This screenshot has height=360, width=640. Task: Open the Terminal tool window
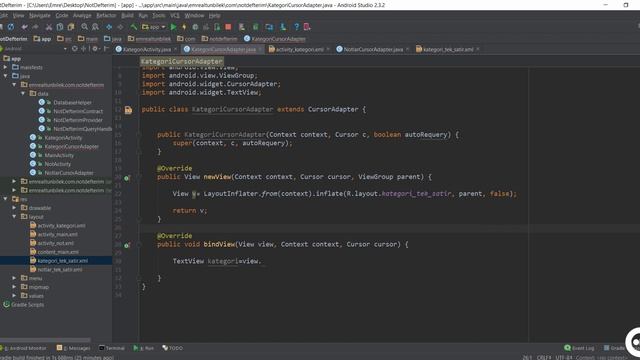(112, 348)
